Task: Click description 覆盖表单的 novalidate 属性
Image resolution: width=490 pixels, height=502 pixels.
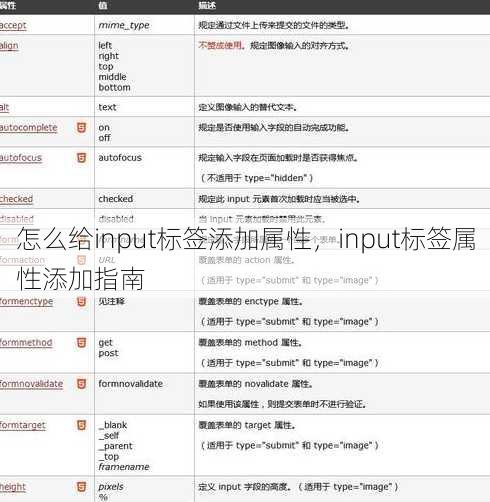Action: 256,384
